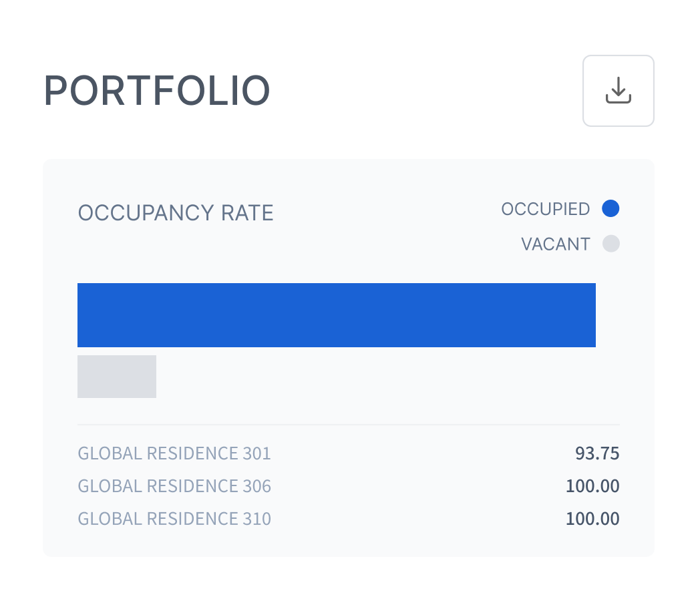Toggle the OCCUPIED legend label
700x601 pixels.
click(x=545, y=209)
